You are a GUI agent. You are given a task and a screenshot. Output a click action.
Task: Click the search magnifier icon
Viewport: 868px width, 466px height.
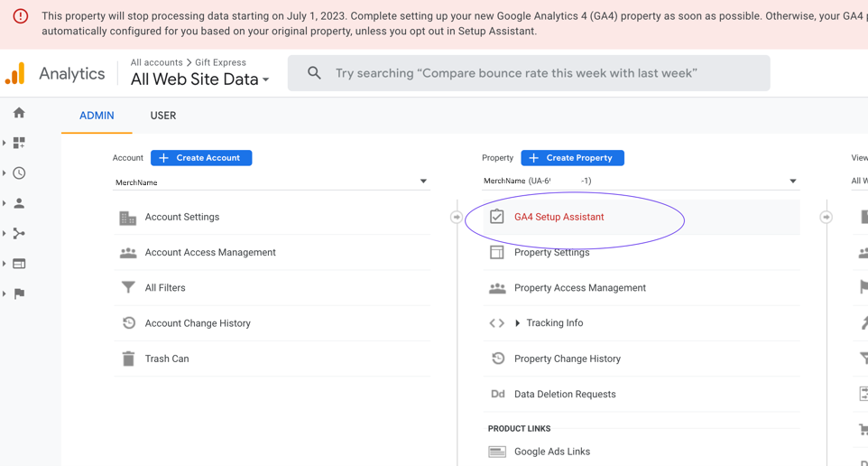tap(314, 72)
